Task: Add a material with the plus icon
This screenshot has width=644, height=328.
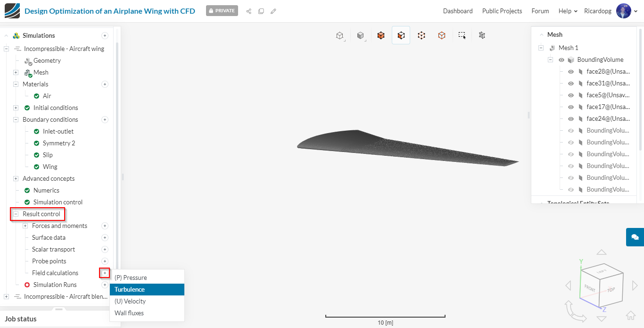Action: pyautogui.click(x=105, y=84)
